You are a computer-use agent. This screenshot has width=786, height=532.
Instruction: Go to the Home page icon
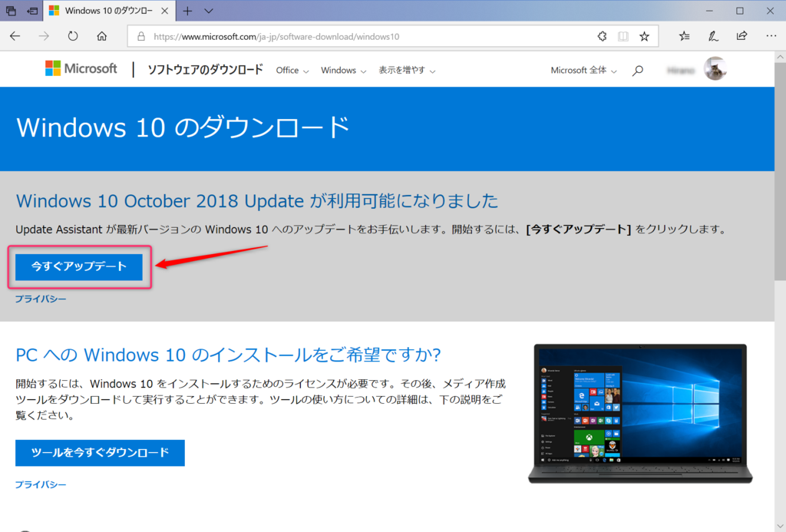click(102, 36)
